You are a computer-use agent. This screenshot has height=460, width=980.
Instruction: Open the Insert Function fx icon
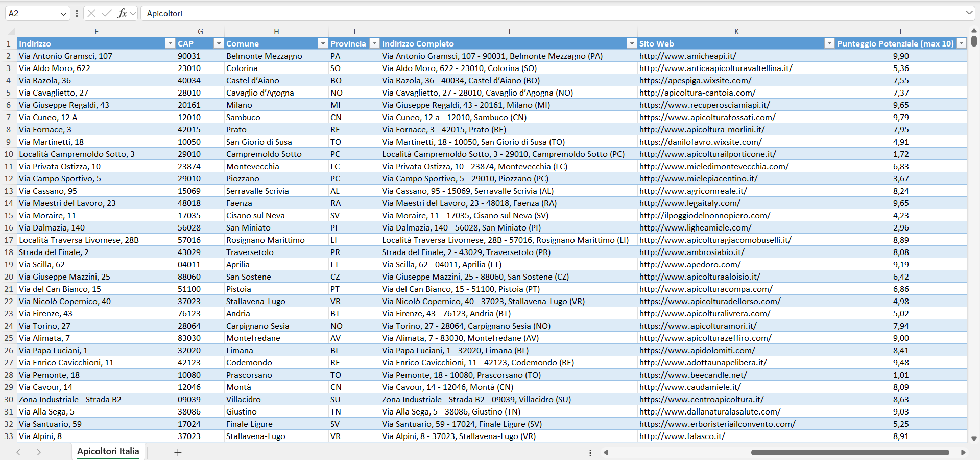pos(122,13)
